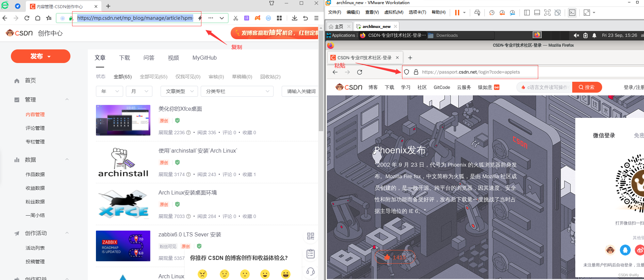Click the lightning speed mode icon in address bar

coord(200,18)
